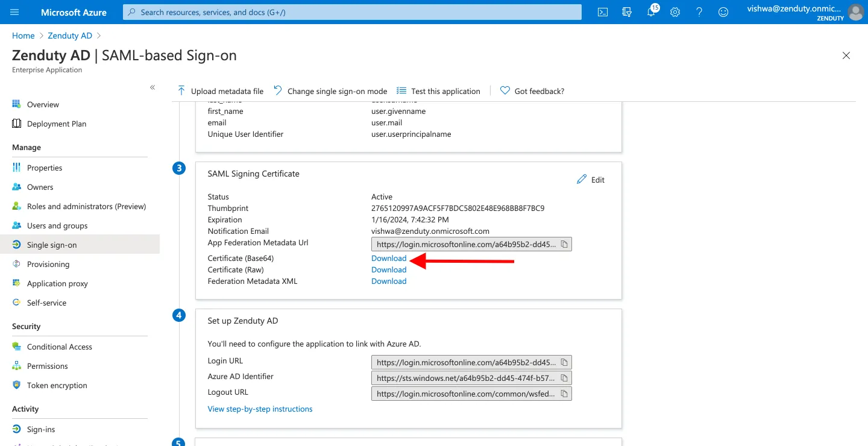Click Upload metadata file
Viewport: 868px width, 446px height.
tap(220, 91)
